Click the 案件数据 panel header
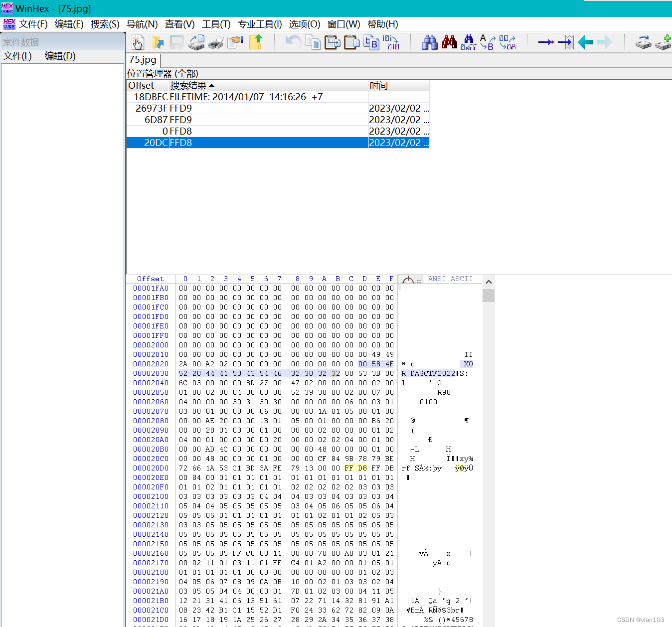 (62, 42)
